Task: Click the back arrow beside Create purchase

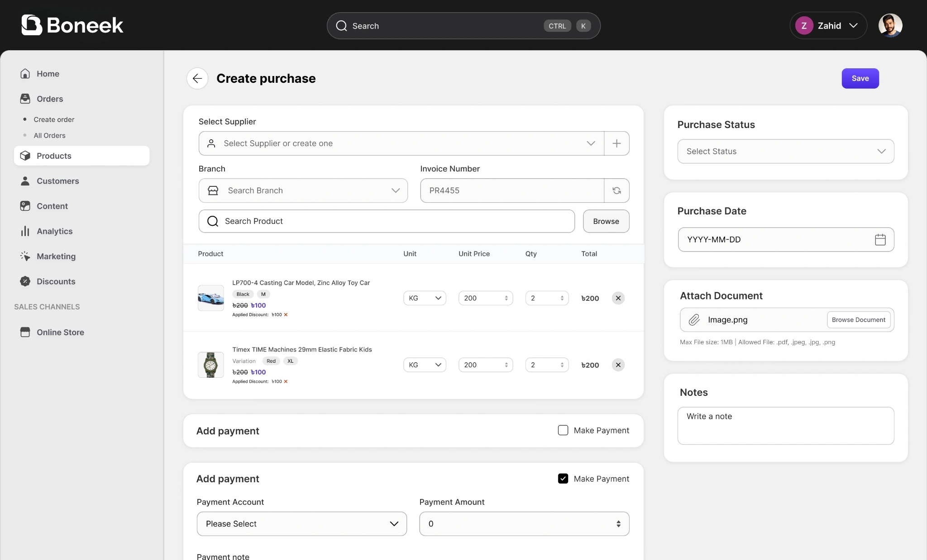Action: point(197,79)
